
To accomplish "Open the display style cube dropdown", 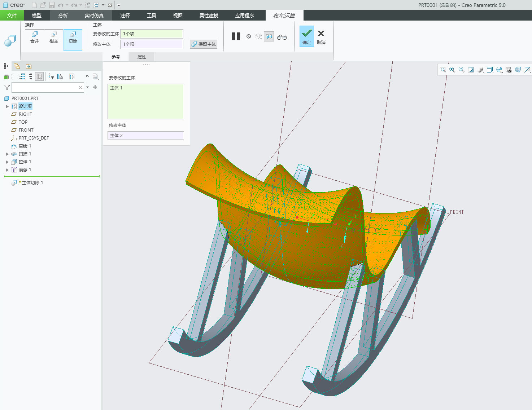I will 490,70.
